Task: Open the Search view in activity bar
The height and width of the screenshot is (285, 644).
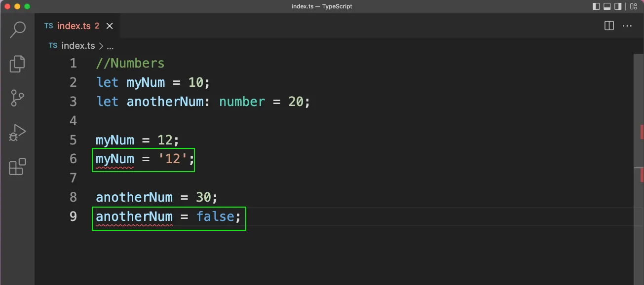Action: 18,29
